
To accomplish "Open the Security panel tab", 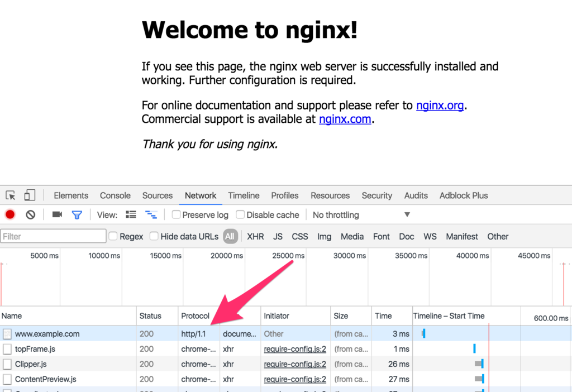I will pyautogui.click(x=376, y=195).
